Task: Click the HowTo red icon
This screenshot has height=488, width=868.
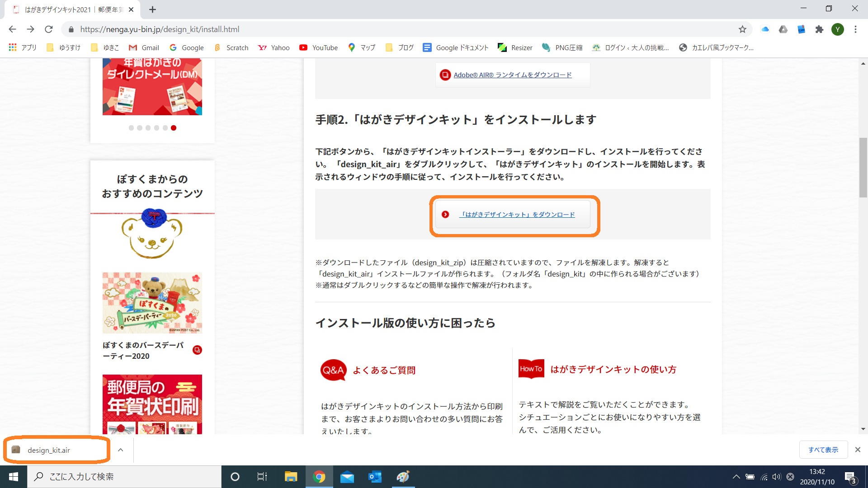Action: click(x=531, y=369)
